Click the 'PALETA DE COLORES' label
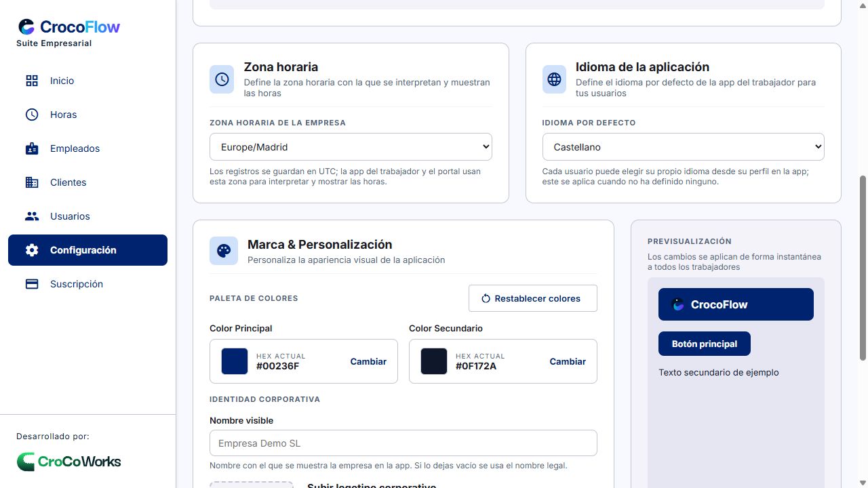This screenshot has width=868, height=488. pyautogui.click(x=254, y=298)
